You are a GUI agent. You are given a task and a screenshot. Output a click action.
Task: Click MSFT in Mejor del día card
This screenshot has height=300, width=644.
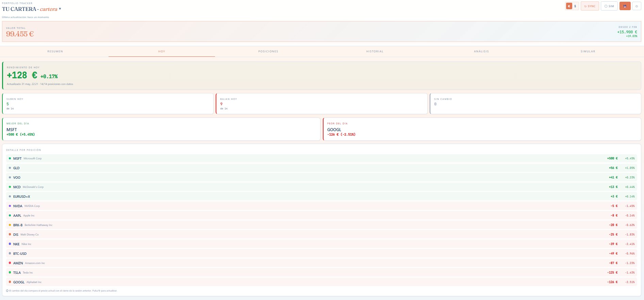[x=12, y=130]
